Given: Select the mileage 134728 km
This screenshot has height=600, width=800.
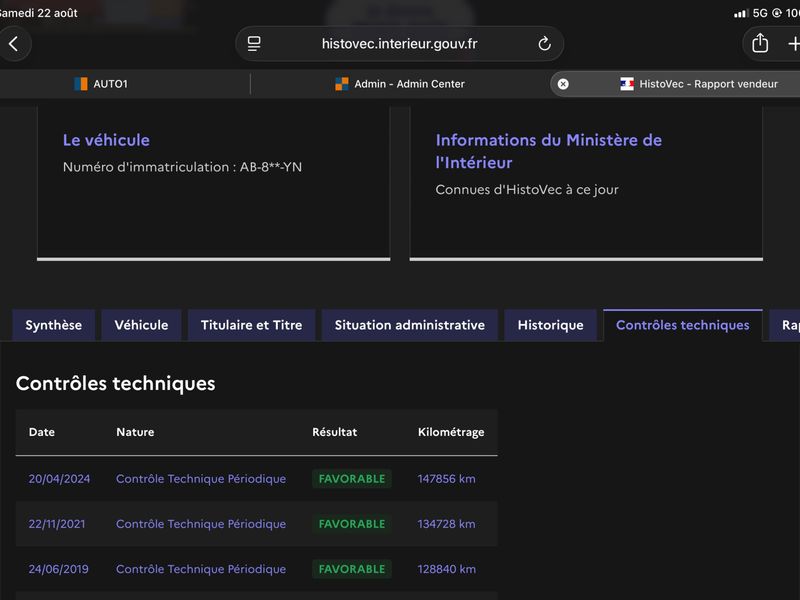Looking at the screenshot, I should 446,524.
